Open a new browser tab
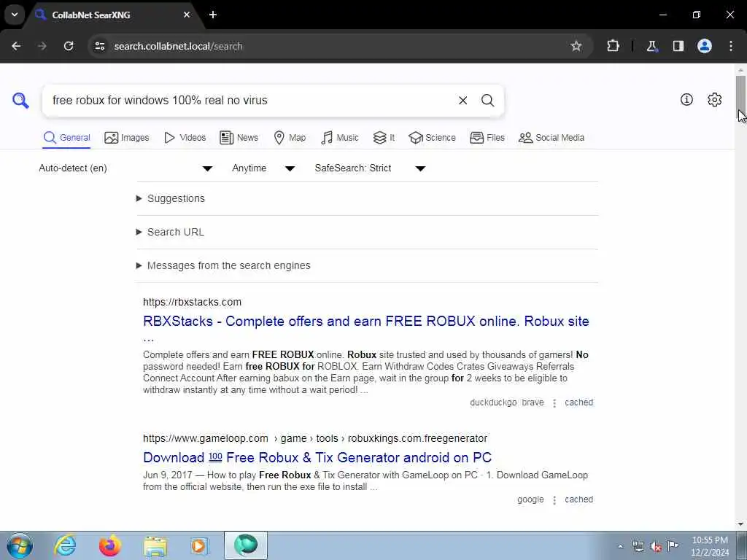 [213, 15]
